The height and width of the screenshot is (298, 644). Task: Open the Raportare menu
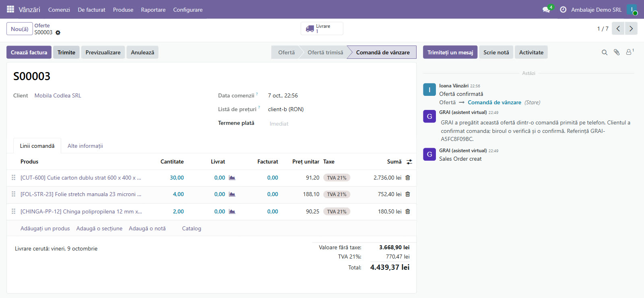[153, 10]
